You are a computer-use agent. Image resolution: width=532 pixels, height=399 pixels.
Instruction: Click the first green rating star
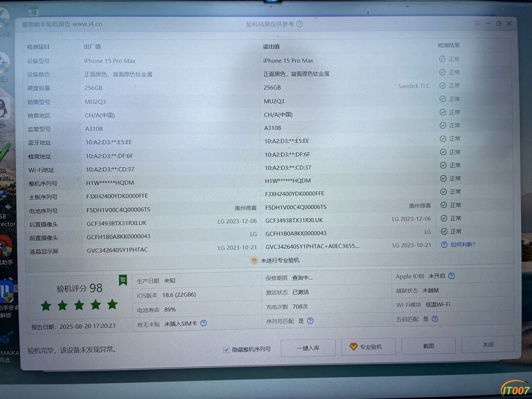pyautogui.click(x=46, y=306)
